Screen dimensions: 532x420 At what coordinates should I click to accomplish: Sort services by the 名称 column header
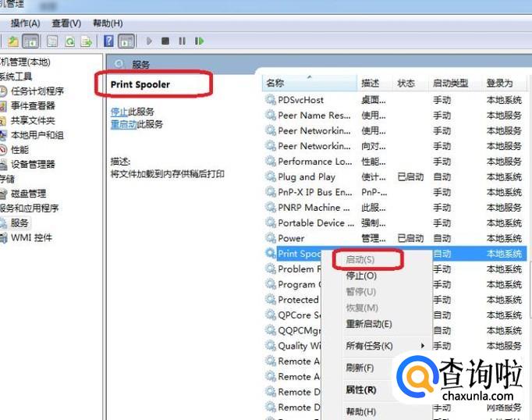275,83
